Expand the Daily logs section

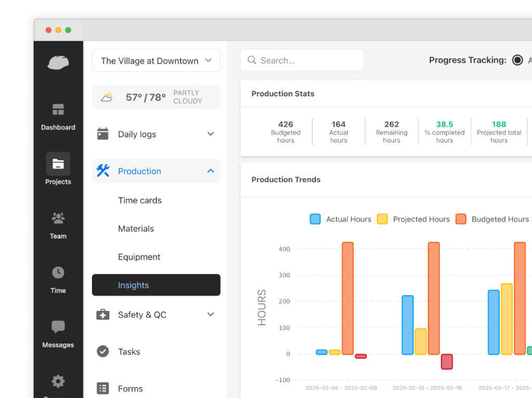tap(210, 134)
